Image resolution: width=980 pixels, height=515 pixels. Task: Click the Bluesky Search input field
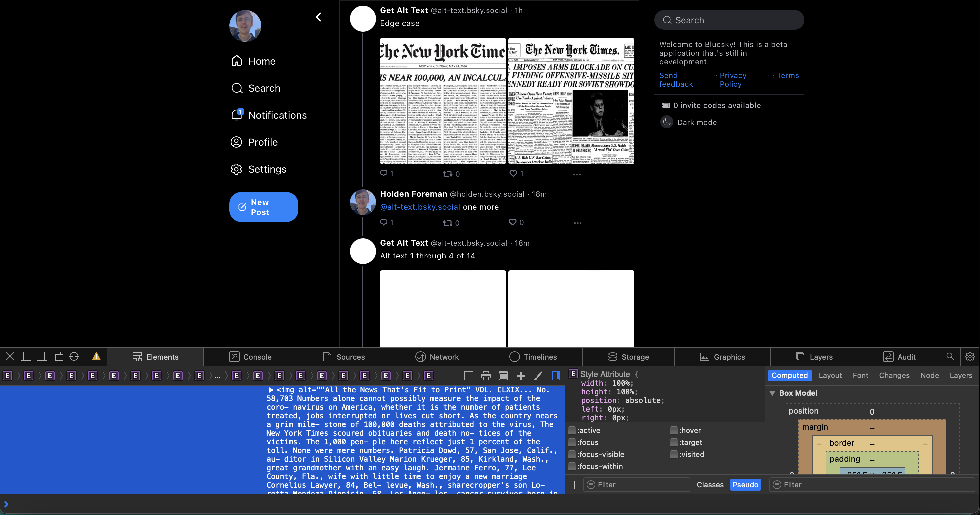pos(729,20)
